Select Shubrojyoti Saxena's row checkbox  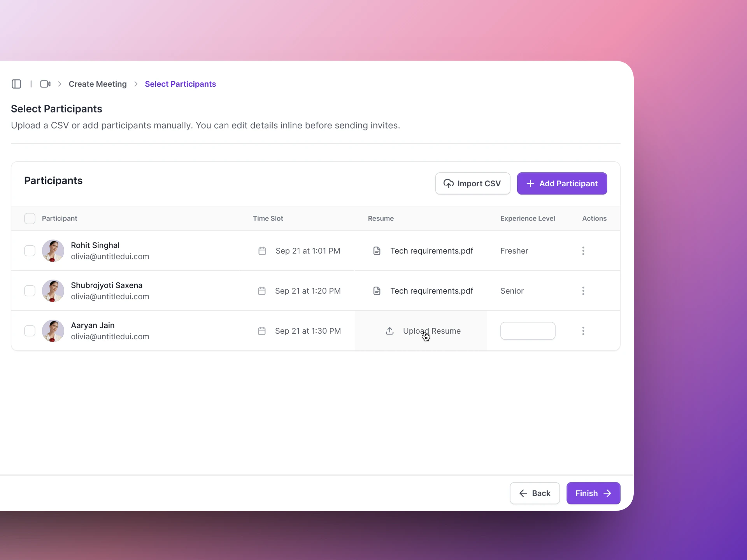point(30,291)
